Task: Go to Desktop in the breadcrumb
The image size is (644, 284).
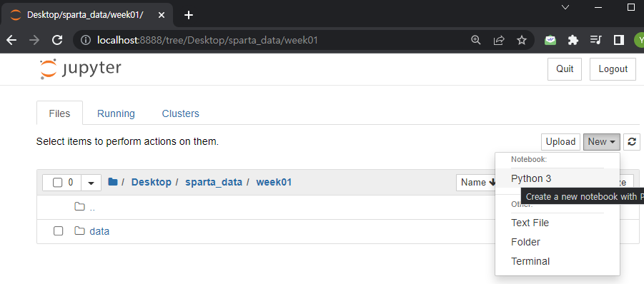Action: click(151, 182)
